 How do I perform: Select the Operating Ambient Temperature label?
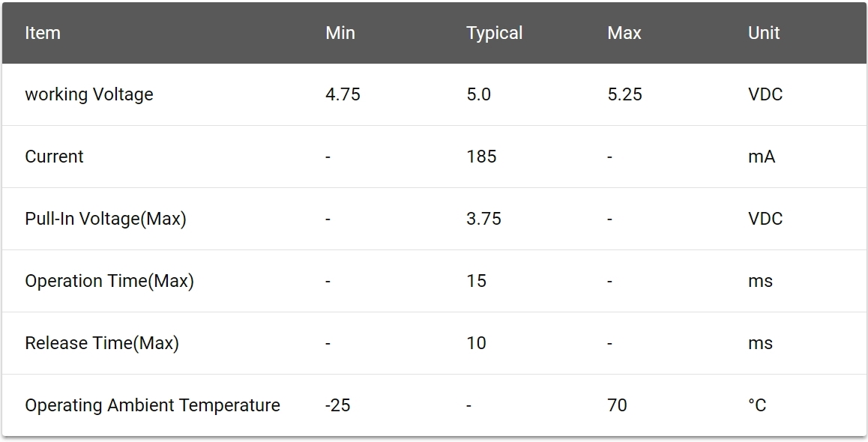(x=152, y=405)
